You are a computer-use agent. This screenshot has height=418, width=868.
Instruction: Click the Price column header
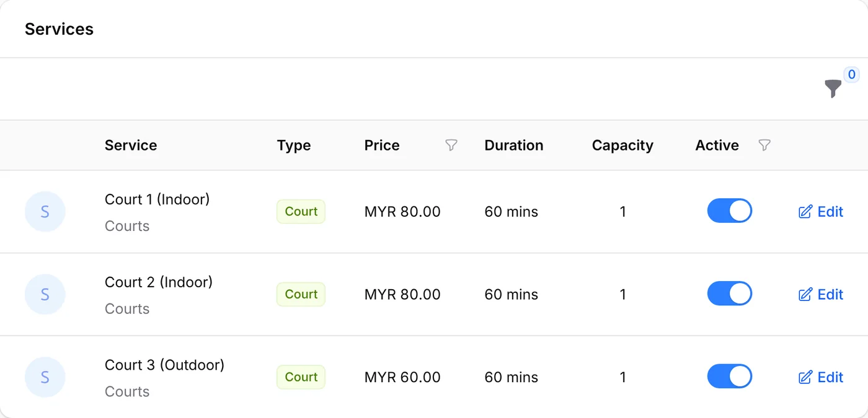(x=382, y=146)
